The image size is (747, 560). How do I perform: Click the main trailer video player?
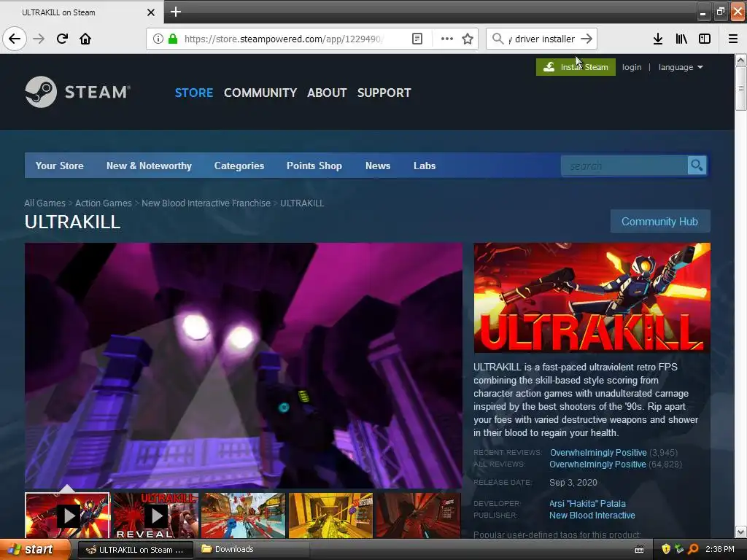tap(244, 366)
